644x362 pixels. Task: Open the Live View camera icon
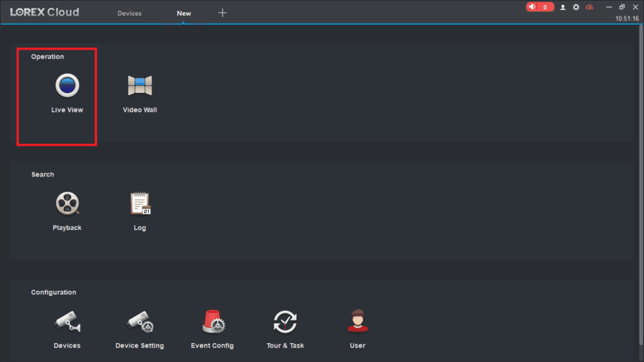click(67, 85)
